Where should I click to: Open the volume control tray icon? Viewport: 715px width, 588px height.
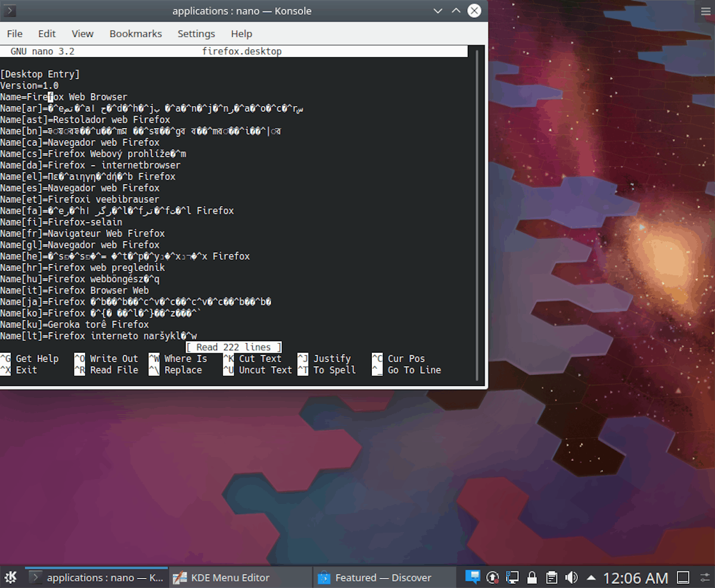click(571, 577)
